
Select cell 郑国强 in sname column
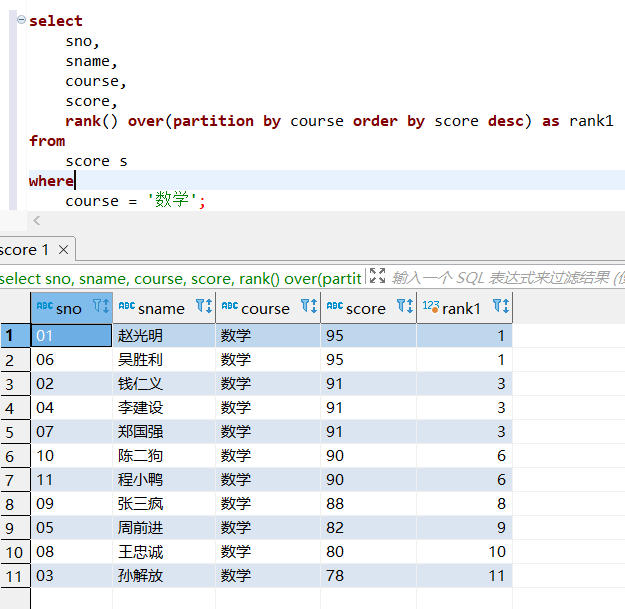click(x=164, y=432)
